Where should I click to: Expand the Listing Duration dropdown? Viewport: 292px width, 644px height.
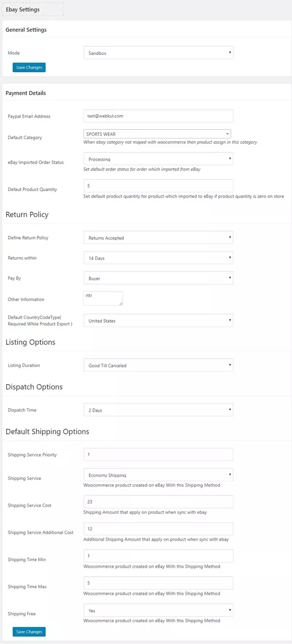[x=158, y=365]
